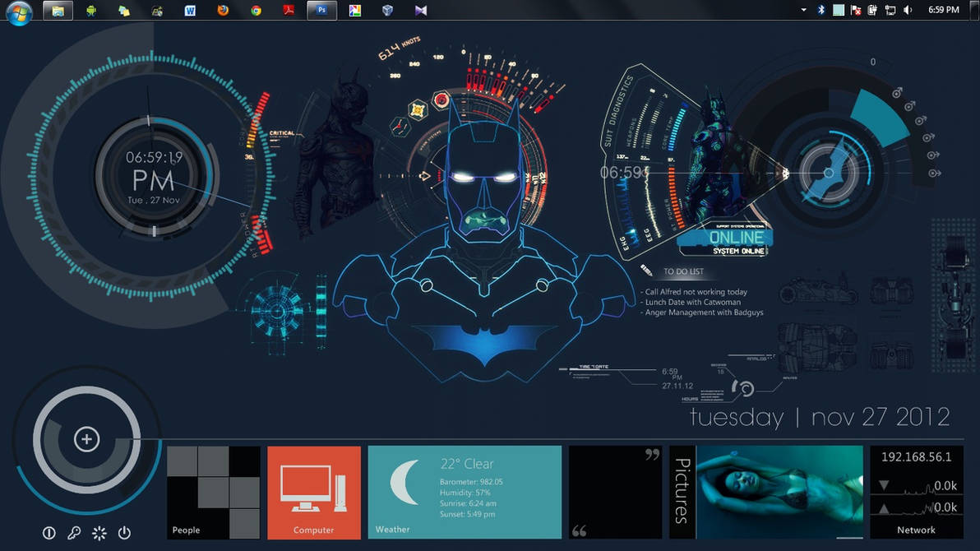
Task: Click the '22° Clear' weather reading
Action: tap(467, 464)
